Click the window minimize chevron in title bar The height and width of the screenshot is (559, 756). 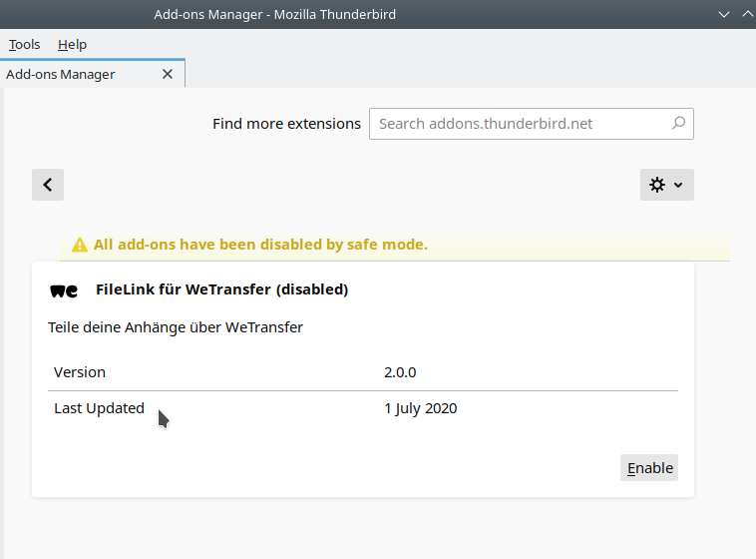[x=724, y=15]
